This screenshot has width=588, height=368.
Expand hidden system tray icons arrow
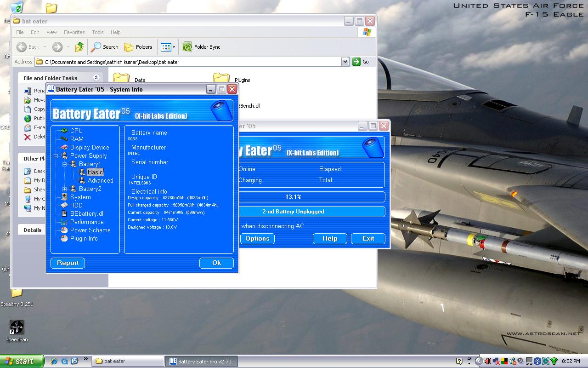479,361
